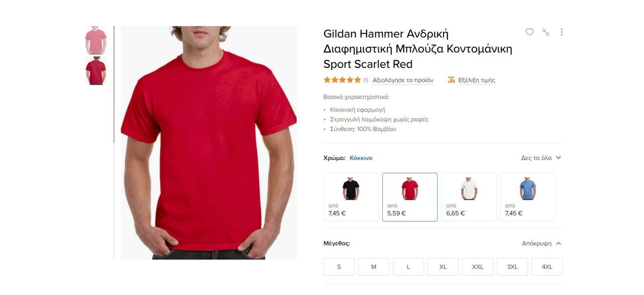644x295 pixels.
Task: Expand all colors with Δες τα όλα
Action: [541, 158]
